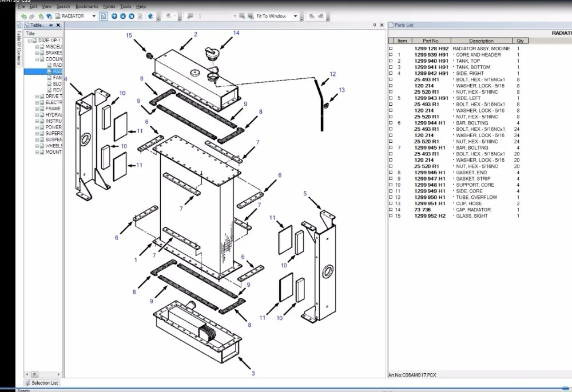572x392 pixels.
Task: Toggle the table of contents toolbar icon
Action: [104, 16]
